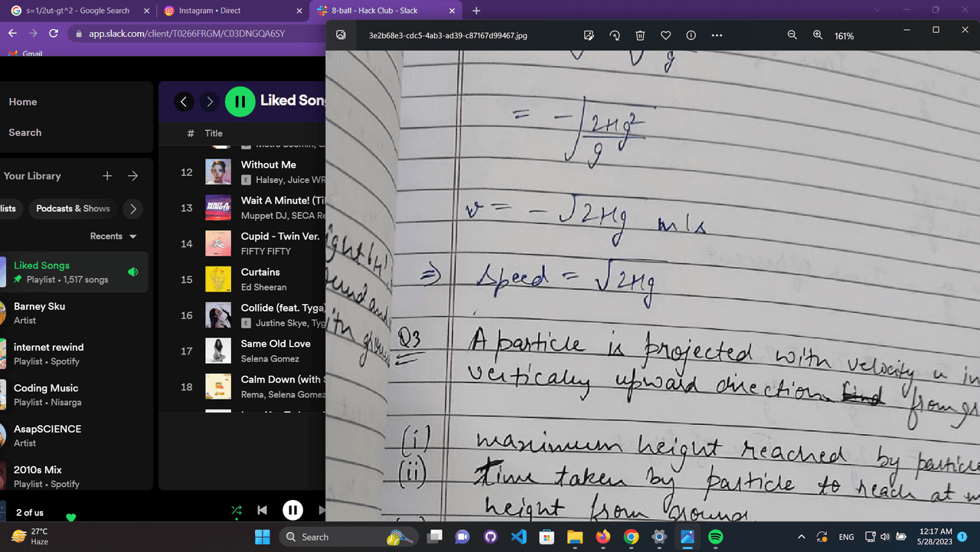Pause playback in the bottom player bar

click(292, 510)
